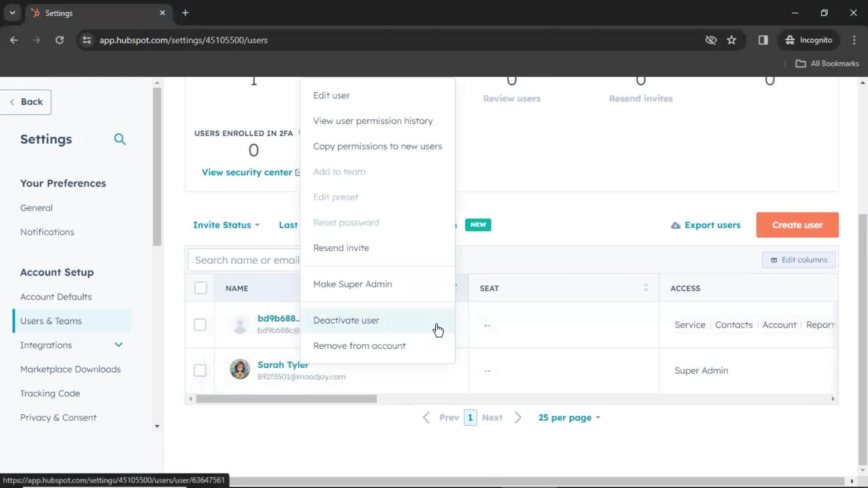Select the search icon in Settings
Image resolution: width=868 pixels, height=488 pixels.
[x=120, y=139]
